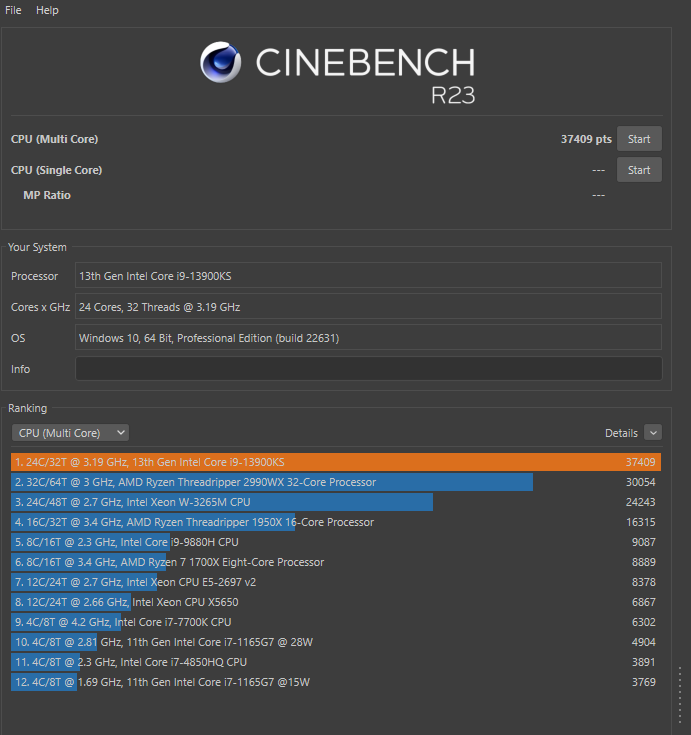Click the dotted resize grip at right edge
Viewport: 691px width, 735px height.
pyautogui.click(x=680, y=696)
